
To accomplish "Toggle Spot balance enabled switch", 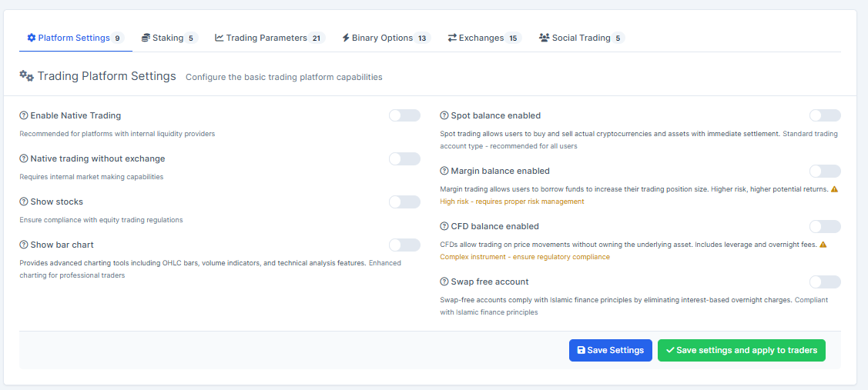I will [x=825, y=115].
